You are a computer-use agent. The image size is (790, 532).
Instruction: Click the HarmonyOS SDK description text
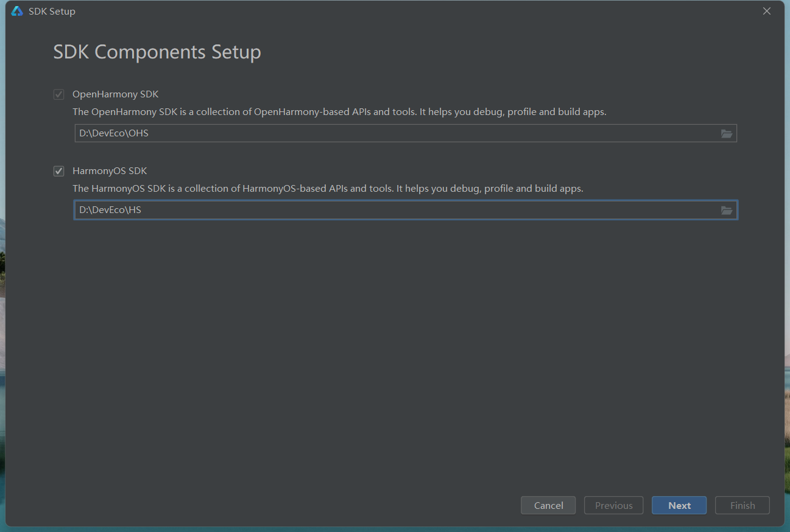point(328,189)
